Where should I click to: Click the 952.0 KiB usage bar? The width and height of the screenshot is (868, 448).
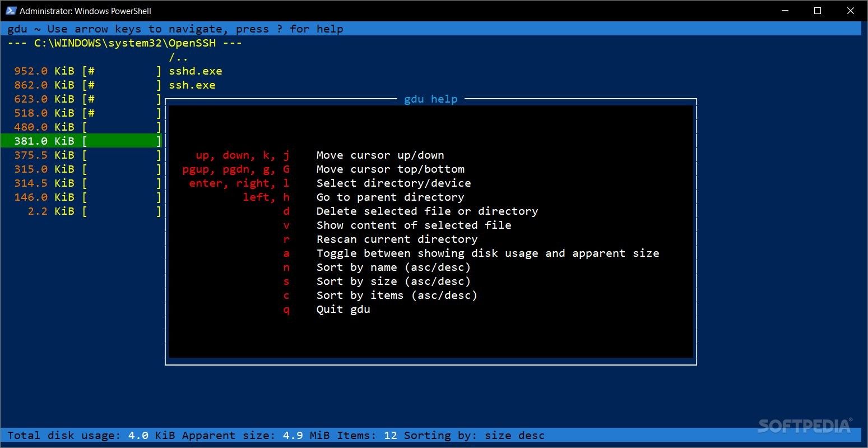[x=122, y=71]
